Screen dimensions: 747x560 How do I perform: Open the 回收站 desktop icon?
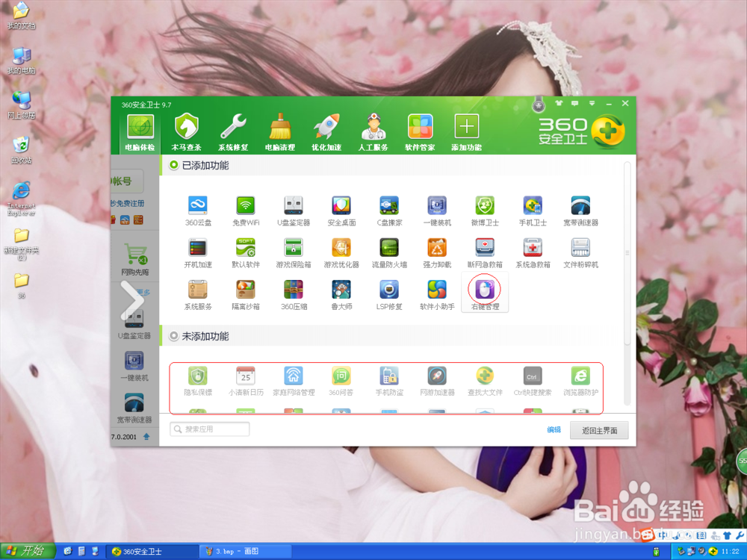(22, 150)
